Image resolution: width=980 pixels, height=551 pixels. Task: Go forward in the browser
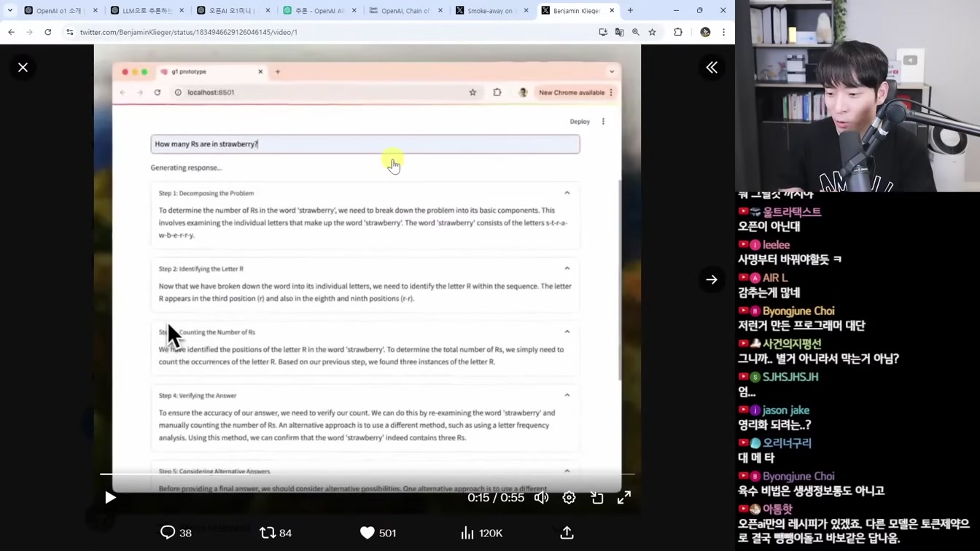tap(29, 32)
